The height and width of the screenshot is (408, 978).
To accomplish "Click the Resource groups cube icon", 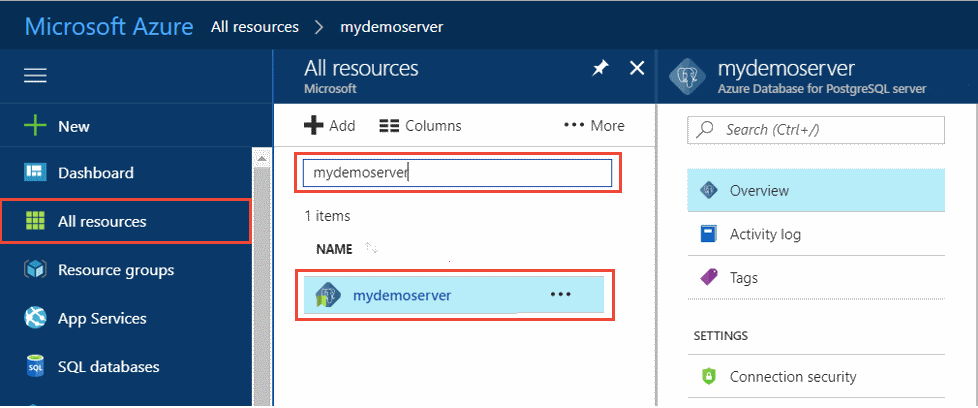I will click(x=35, y=270).
